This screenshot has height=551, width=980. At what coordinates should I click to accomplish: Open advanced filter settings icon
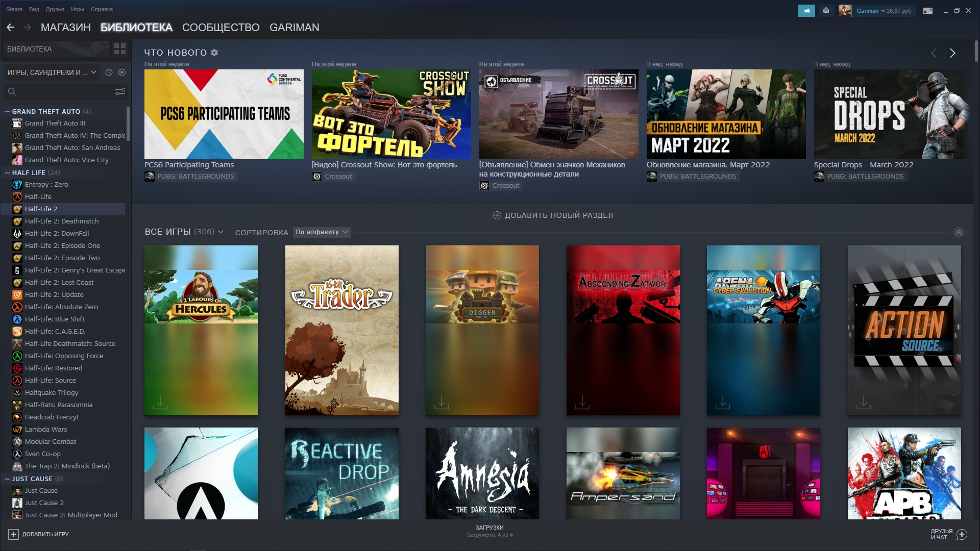120,92
